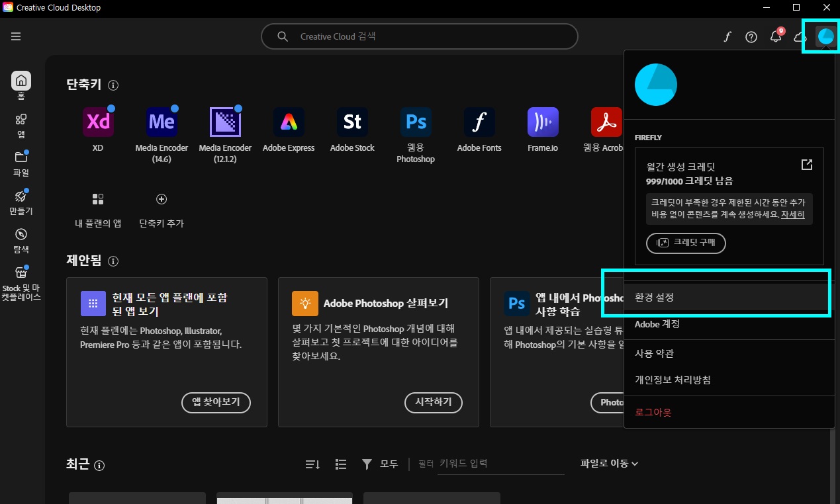840x504 pixels.
Task: Open Media Encoder (14.6) shortcut
Action: pos(161,122)
